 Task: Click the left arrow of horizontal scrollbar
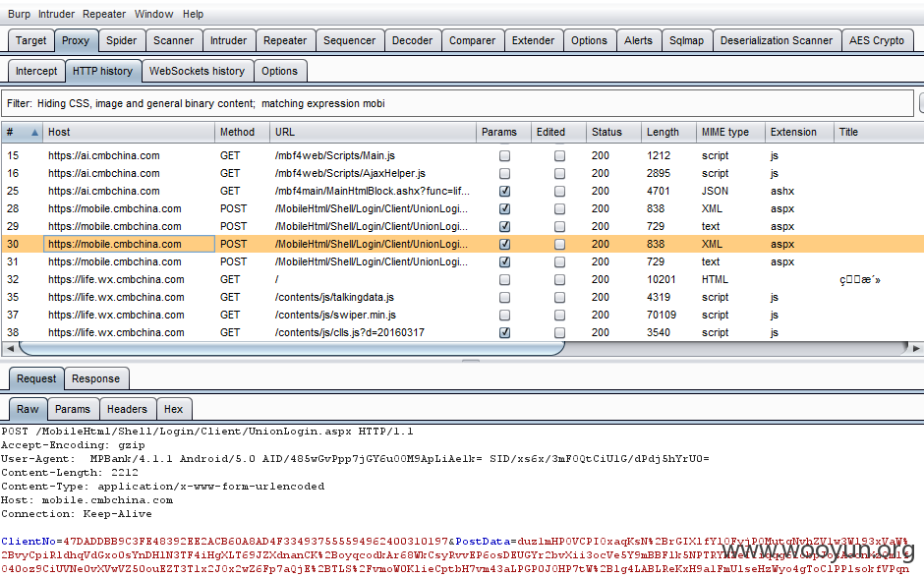tap(10, 348)
